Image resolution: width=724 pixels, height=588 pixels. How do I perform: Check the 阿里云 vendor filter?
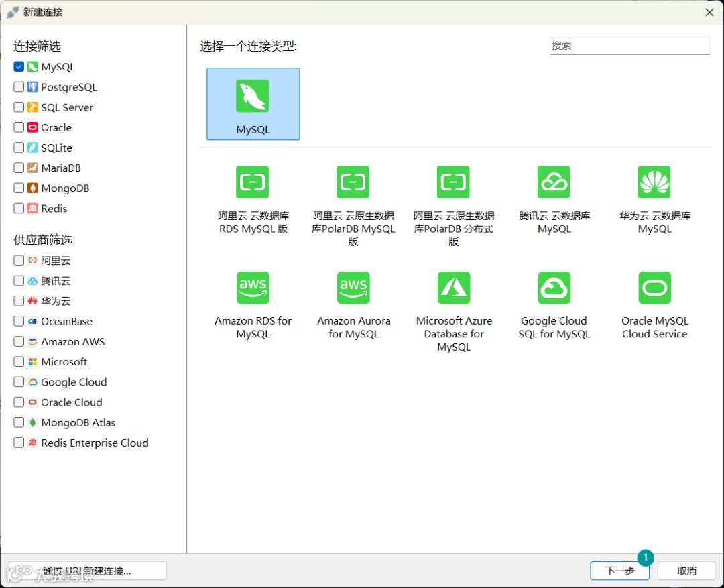19,261
